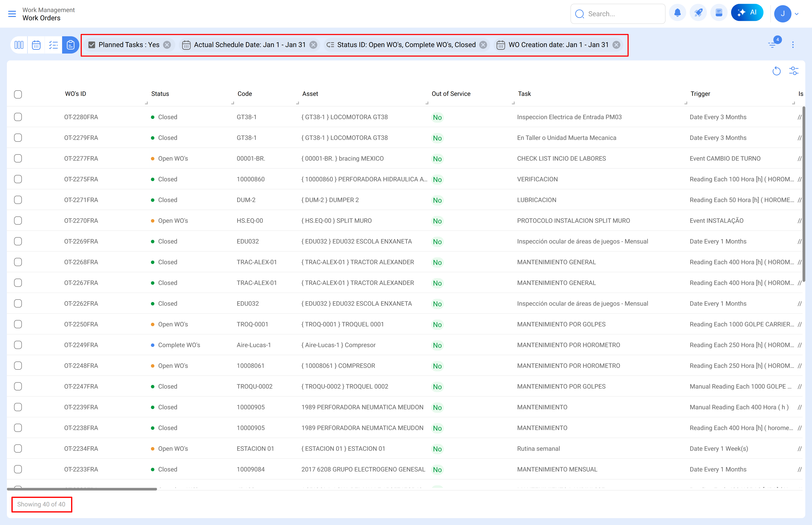Refresh the work orders table
The height and width of the screenshot is (525, 812).
776,71
